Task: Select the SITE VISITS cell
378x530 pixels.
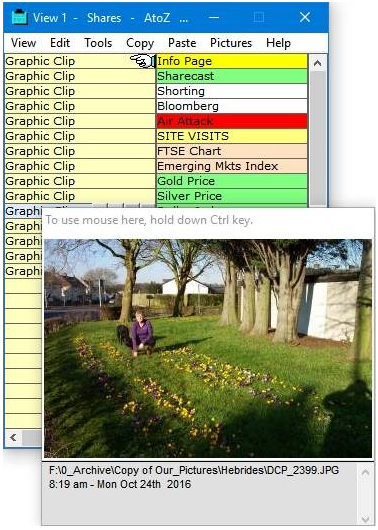Action: click(x=232, y=136)
